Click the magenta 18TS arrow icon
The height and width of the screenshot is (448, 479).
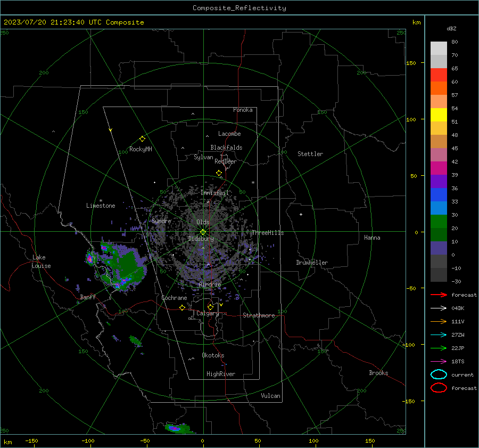pos(439,362)
